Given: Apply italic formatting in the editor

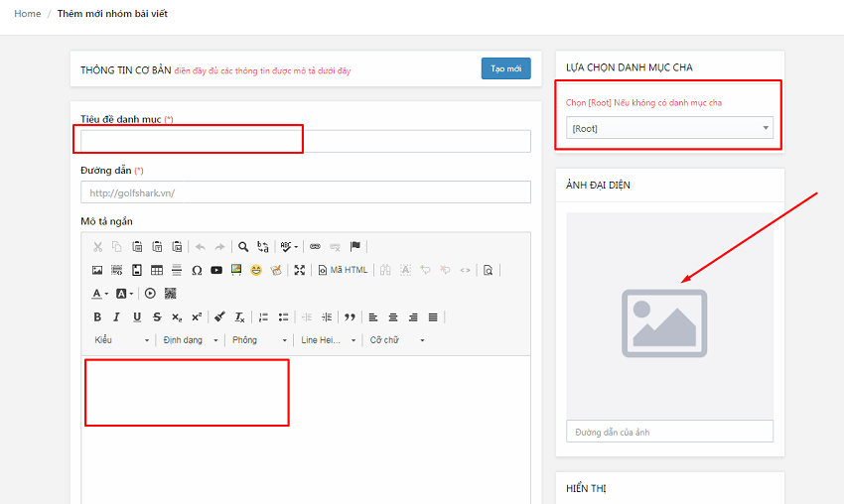Looking at the screenshot, I should click(117, 317).
